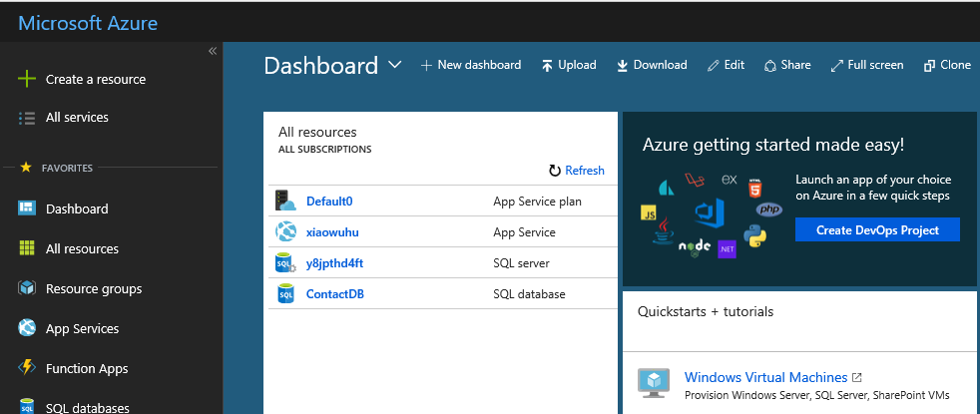Click the App Services globe icon in sidebar

(27, 328)
